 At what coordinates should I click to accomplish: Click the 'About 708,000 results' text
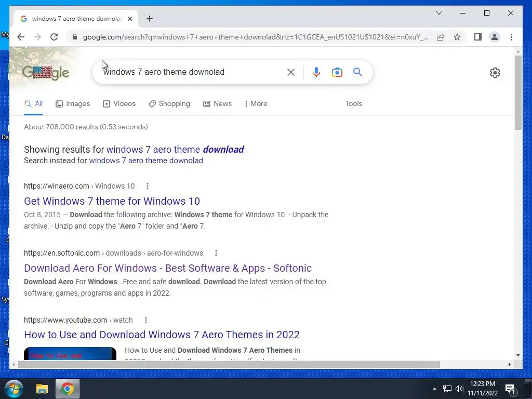click(x=86, y=127)
